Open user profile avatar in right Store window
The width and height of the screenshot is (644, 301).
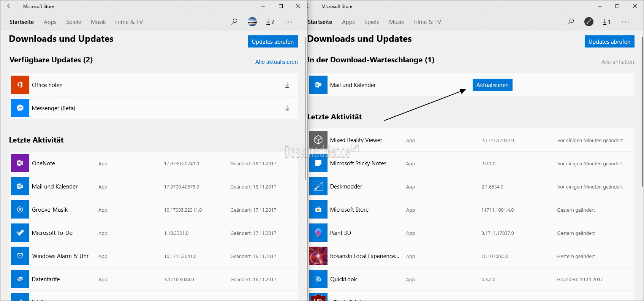coord(589,22)
